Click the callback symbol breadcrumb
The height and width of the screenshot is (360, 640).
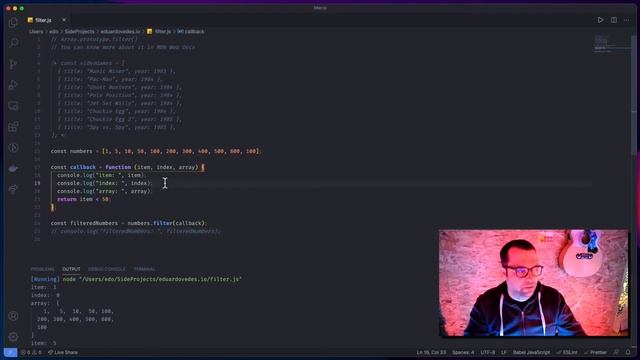tap(191, 31)
